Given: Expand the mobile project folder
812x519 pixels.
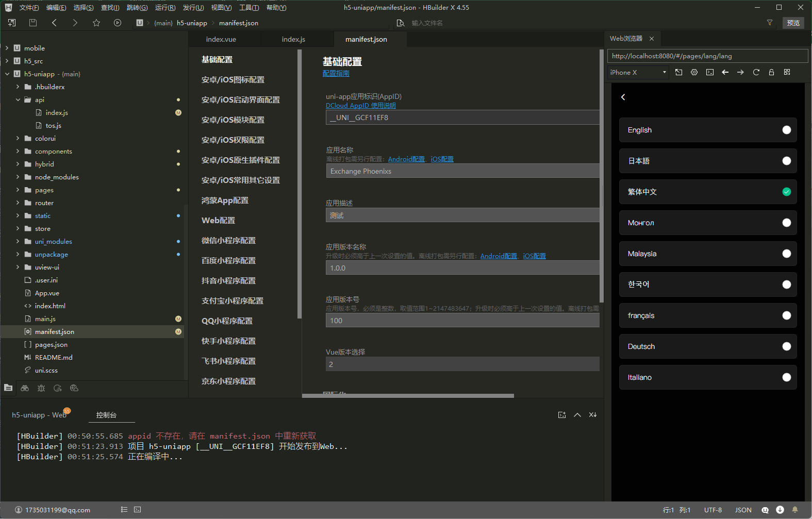Looking at the screenshot, I should point(7,48).
